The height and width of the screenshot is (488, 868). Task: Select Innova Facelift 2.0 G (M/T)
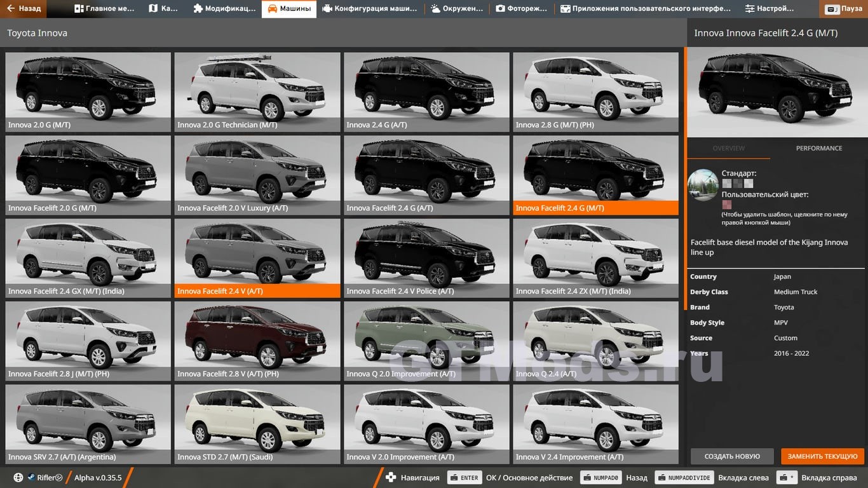tap(88, 175)
